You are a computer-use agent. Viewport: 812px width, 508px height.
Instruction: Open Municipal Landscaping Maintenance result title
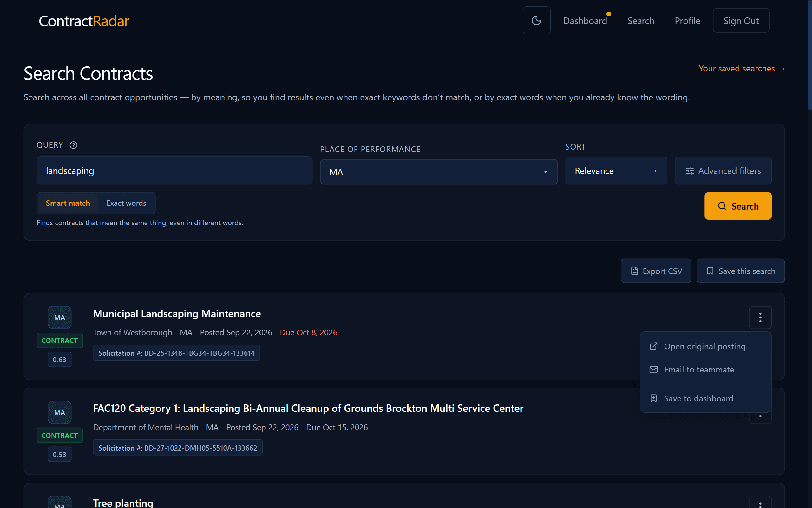pos(177,313)
